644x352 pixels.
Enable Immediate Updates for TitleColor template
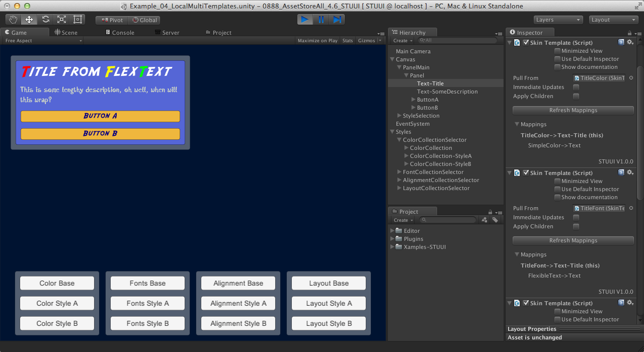576,87
